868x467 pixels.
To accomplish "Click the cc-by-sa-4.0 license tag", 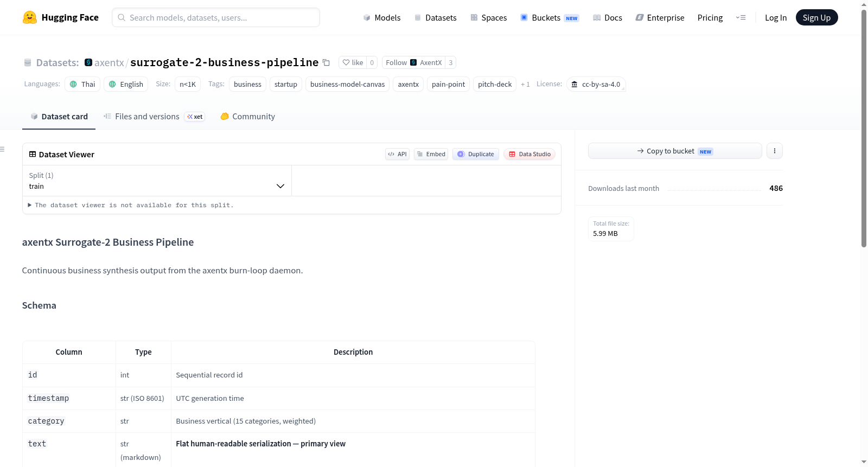I will [x=596, y=84].
